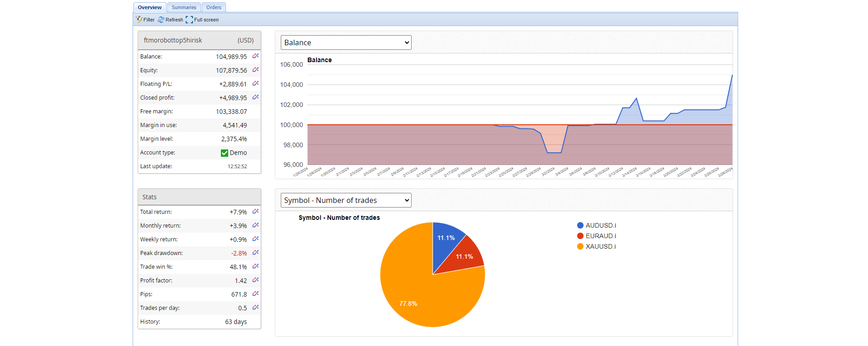Viewport: 868px width, 346px height.
Task: Click the EURAUD.i legend label
Action: [601, 236]
